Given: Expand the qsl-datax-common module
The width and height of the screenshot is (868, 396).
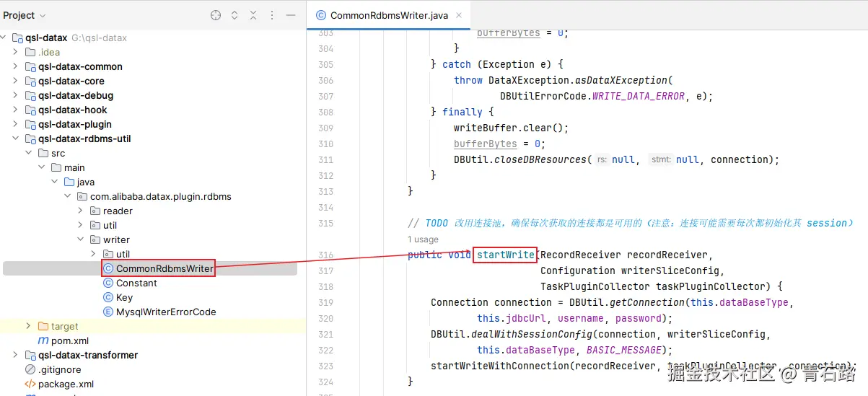Looking at the screenshot, I should point(16,66).
